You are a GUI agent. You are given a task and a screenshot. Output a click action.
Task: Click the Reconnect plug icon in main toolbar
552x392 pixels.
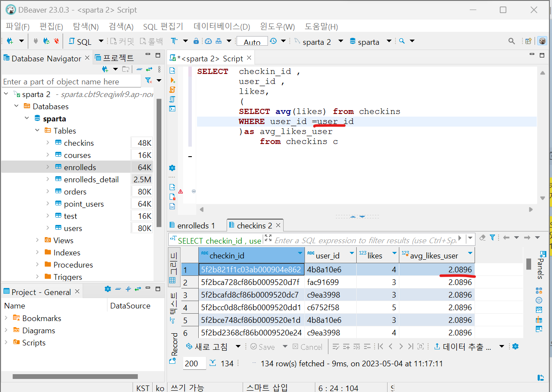click(46, 41)
